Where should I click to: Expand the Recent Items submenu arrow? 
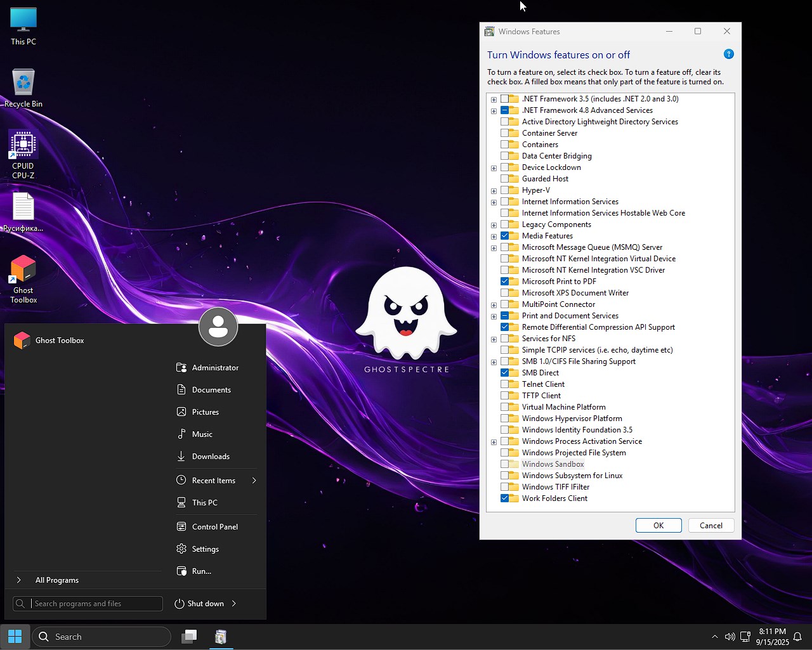click(254, 480)
